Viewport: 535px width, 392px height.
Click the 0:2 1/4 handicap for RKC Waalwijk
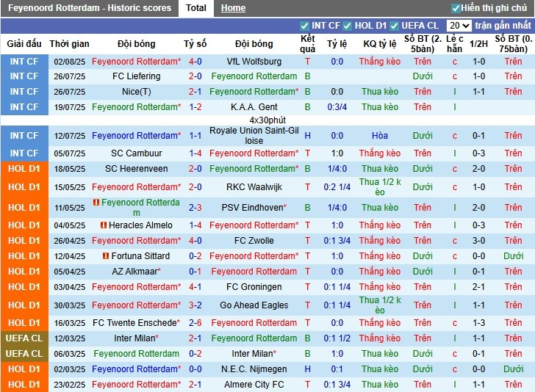point(337,187)
